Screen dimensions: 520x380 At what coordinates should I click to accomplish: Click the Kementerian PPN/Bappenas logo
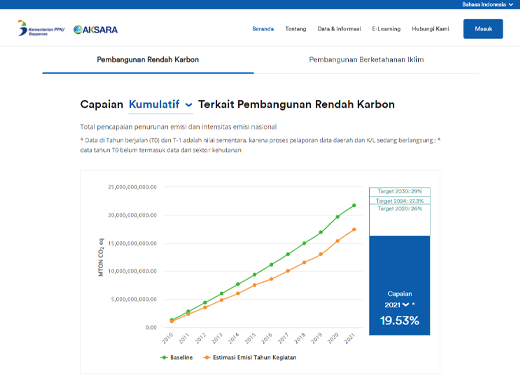click(x=41, y=28)
